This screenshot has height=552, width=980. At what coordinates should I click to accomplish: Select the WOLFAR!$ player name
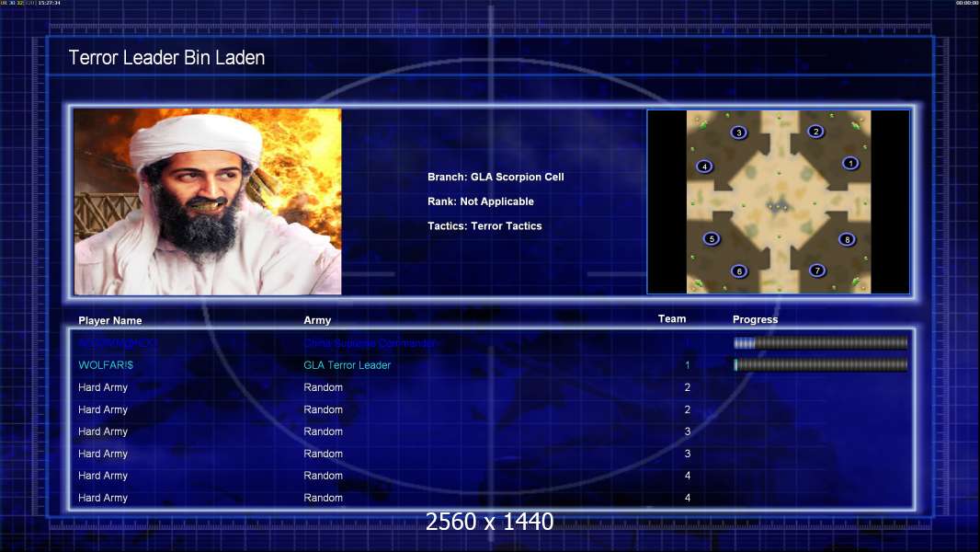tap(106, 365)
